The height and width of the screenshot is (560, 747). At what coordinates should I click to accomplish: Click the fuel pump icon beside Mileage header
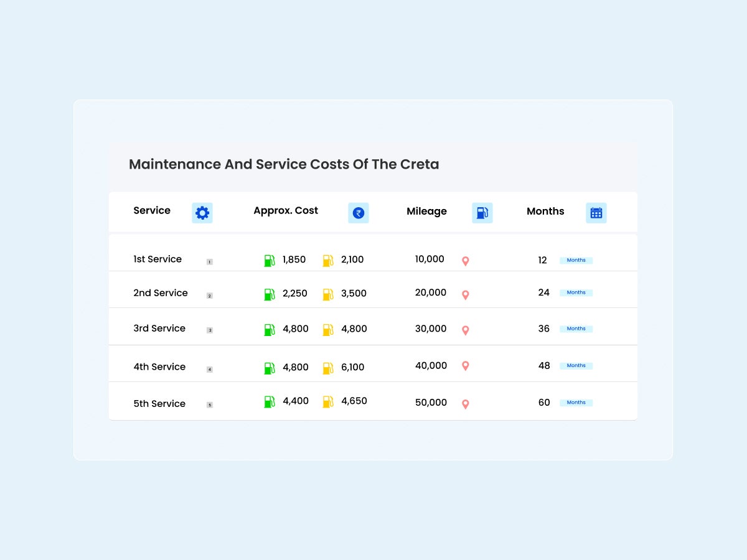pos(482,213)
